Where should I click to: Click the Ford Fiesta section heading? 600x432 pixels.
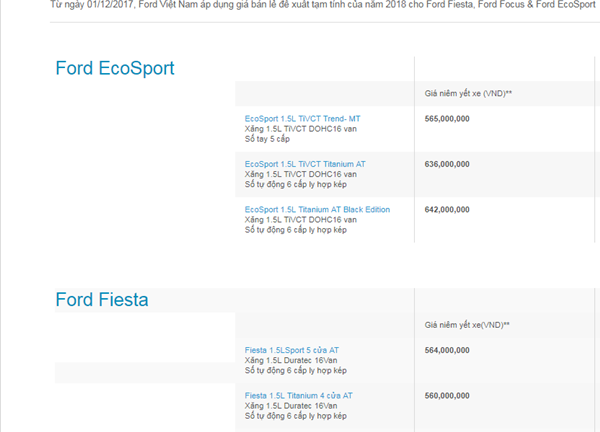[x=102, y=299]
